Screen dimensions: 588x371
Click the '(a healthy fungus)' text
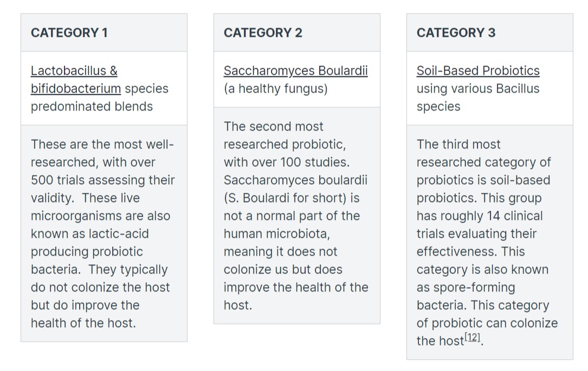click(x=276, y=89)
